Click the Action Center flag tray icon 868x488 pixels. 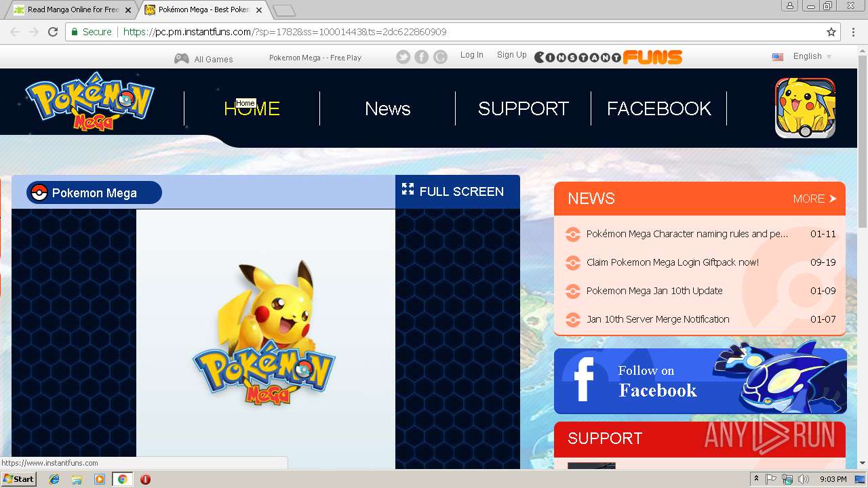click(771, 479)
